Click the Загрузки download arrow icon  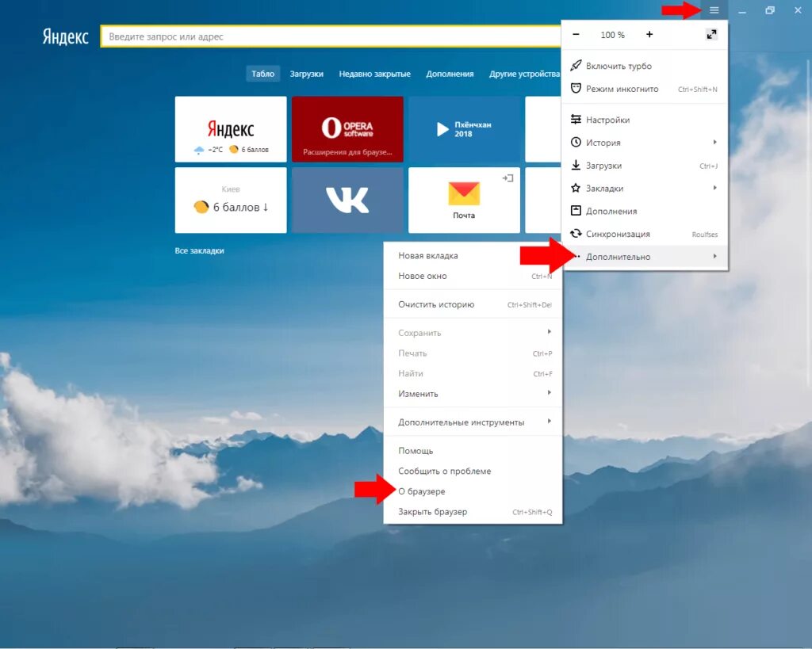(576, 165)
